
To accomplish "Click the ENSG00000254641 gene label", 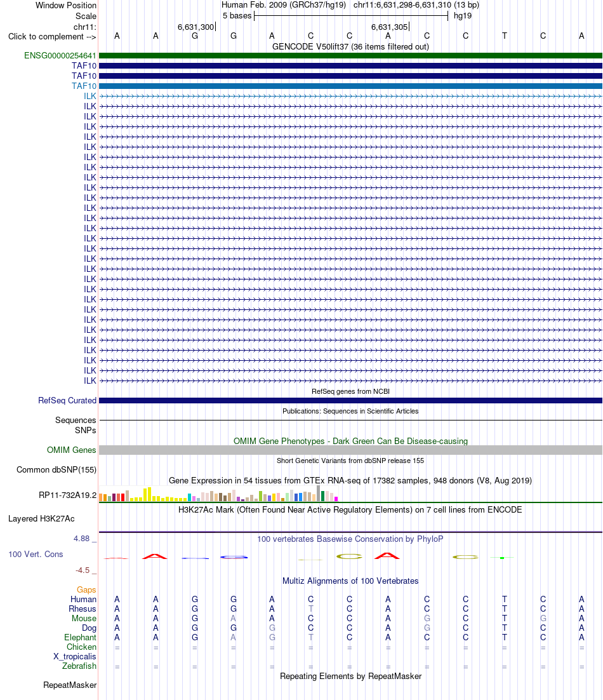I will point(60,56).
